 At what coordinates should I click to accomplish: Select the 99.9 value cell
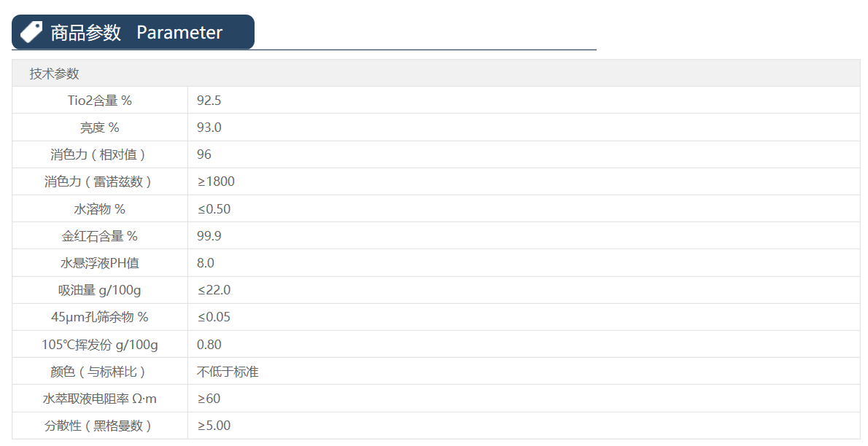pos(209,236)
